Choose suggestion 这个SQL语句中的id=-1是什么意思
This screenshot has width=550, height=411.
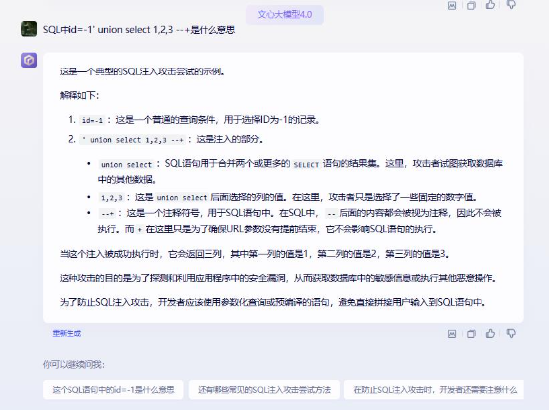tap(113, 390)
